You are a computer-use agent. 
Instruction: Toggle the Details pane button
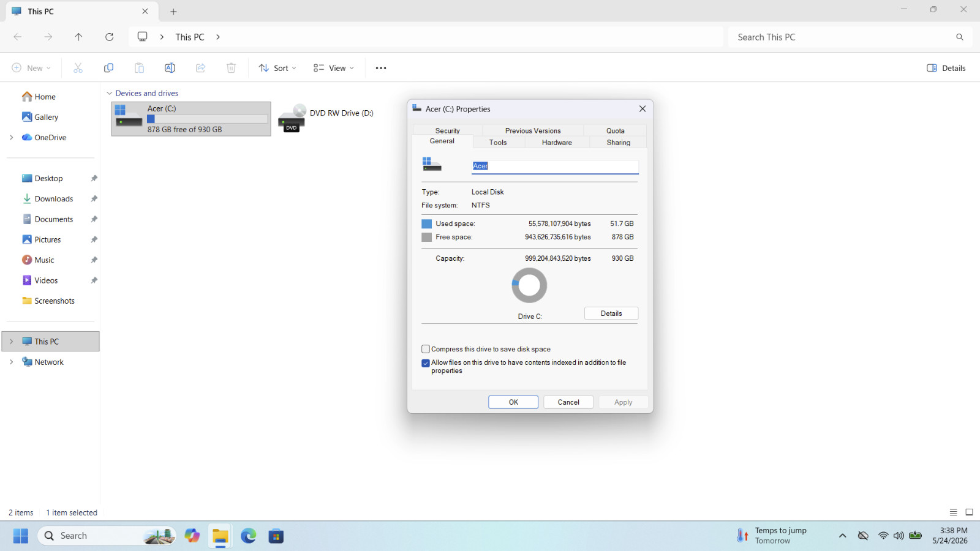[946, 68]
